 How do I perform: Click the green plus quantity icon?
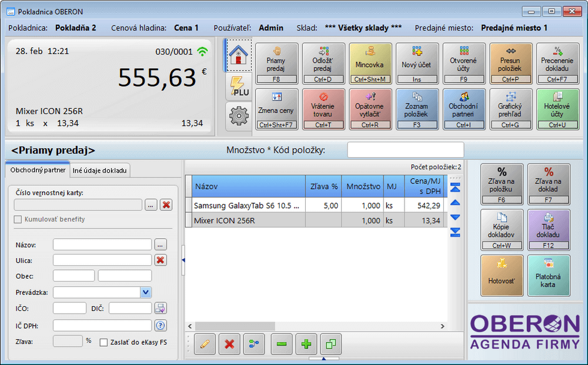pos(306,344)
